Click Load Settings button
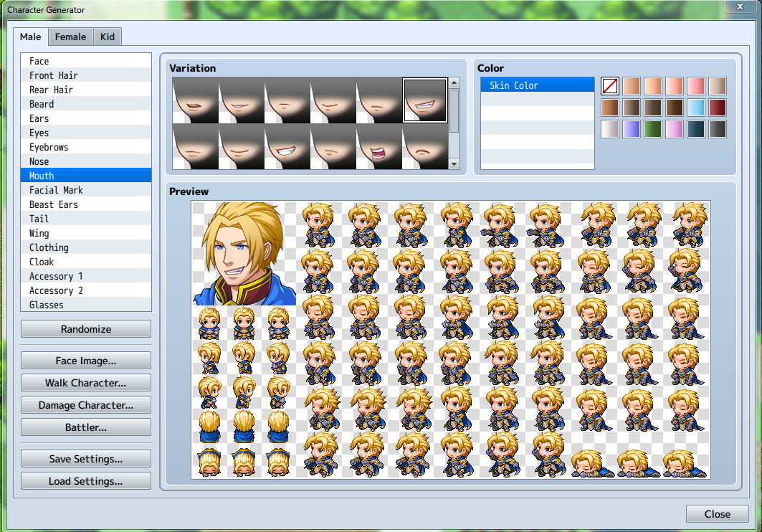Image resolution: width=762 pixels, height=532 pixels. click(86, 481)
